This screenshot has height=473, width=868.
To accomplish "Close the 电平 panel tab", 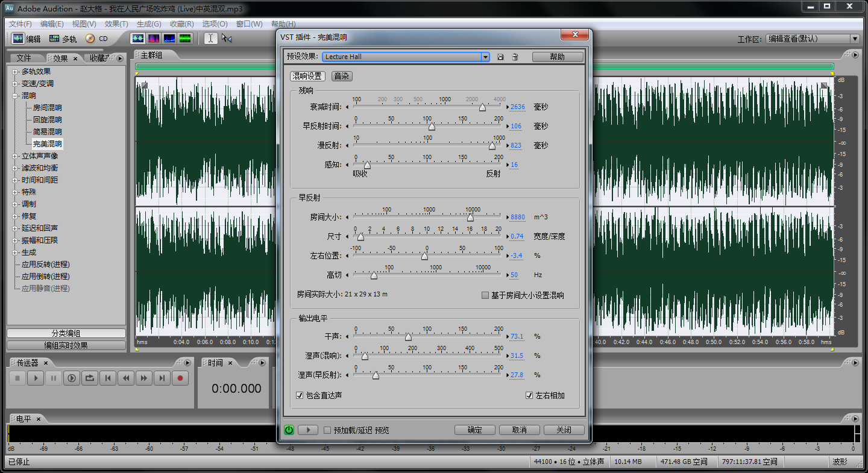I will [38, 419].
